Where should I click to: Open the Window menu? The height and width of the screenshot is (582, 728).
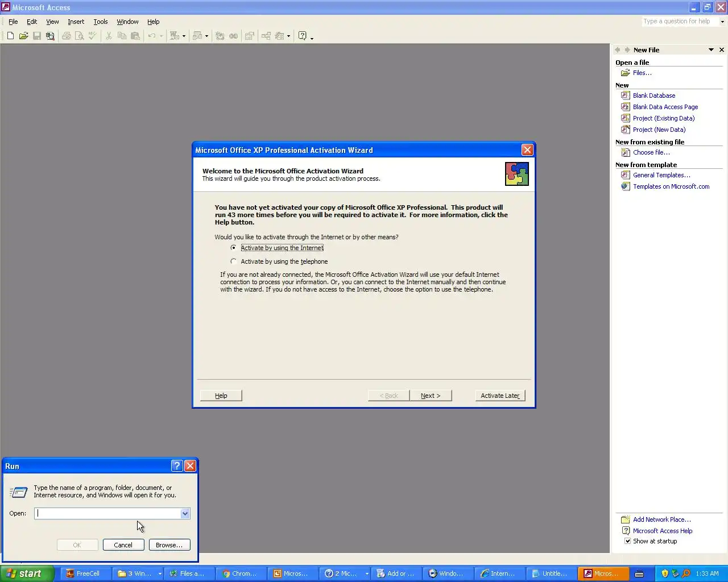pyautogui.click(x=127, y=22)
